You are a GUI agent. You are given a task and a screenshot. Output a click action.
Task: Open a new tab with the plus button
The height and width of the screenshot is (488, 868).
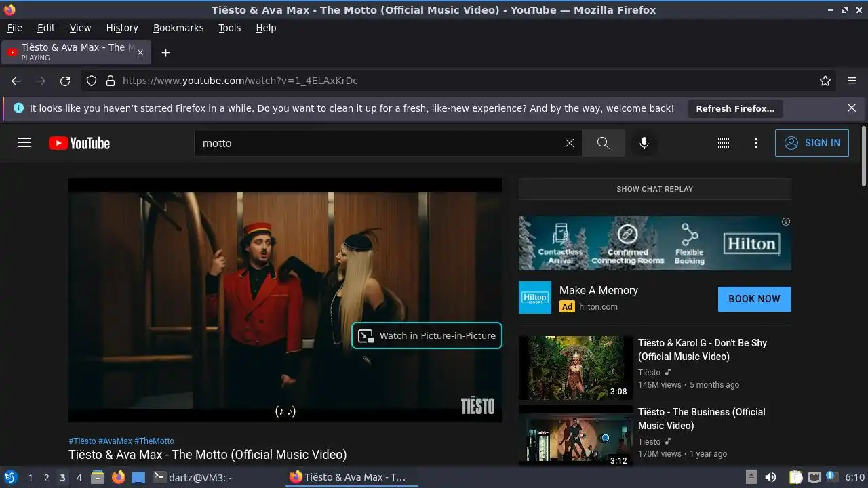165,52
